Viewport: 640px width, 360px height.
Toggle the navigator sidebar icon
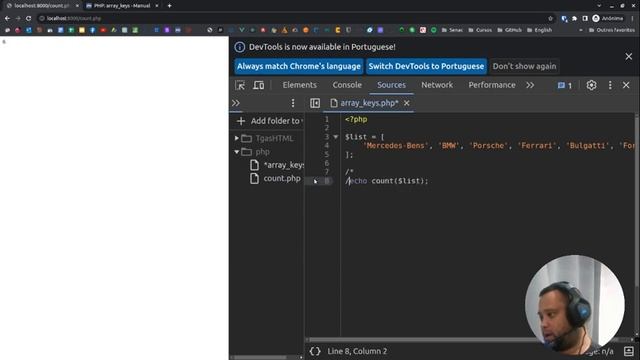[x=315, y=103]
